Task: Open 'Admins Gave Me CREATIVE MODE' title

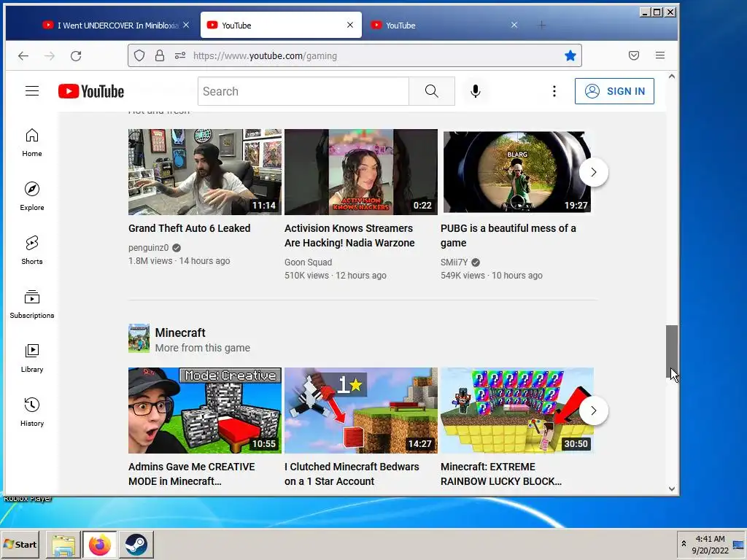Action: (x=192, y=474)
